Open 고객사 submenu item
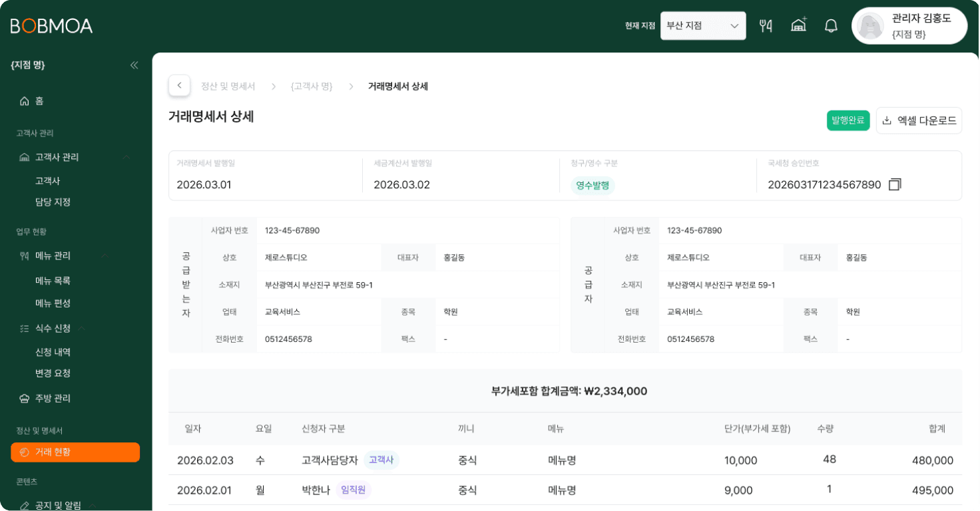980x511 pixels. click(x=48, y=181)
